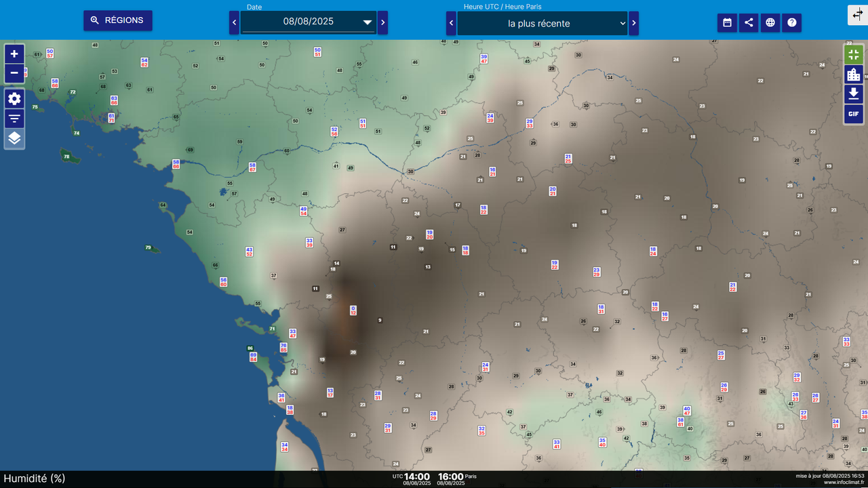Click the 14:00 UTC time display
Image resolution: width=868 pixels, height=488 pixels.
[417, 476]
